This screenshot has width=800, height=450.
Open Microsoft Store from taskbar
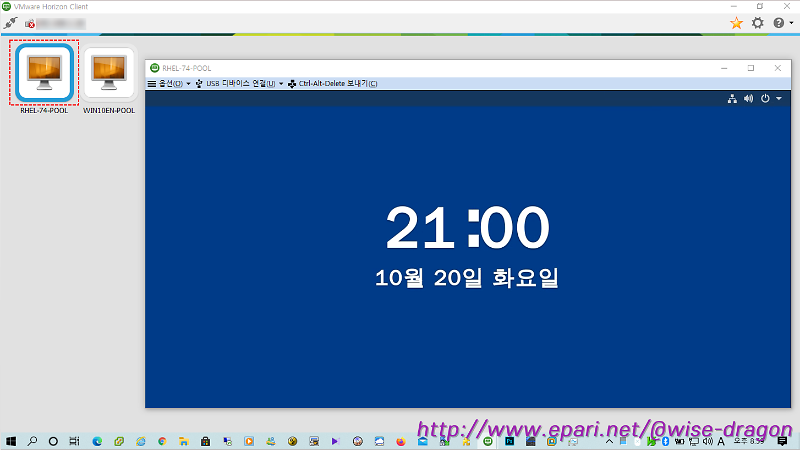click(205, 441)
